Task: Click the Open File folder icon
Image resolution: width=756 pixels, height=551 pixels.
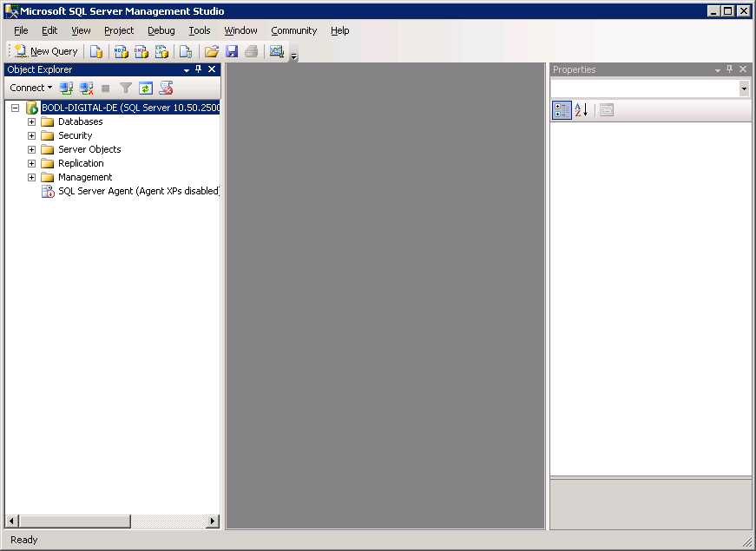Action: point(212,51)
